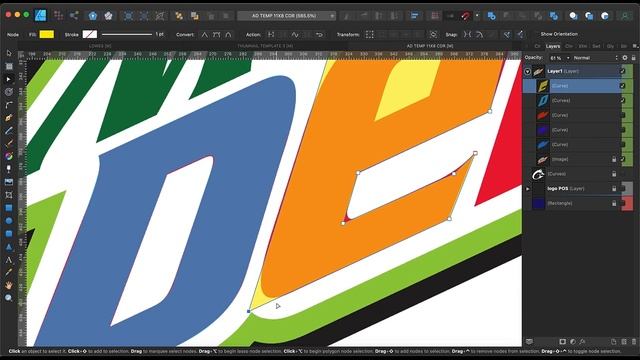Apply Add boolean operation
Screen dimensions: 640x360
click(491, 16)
